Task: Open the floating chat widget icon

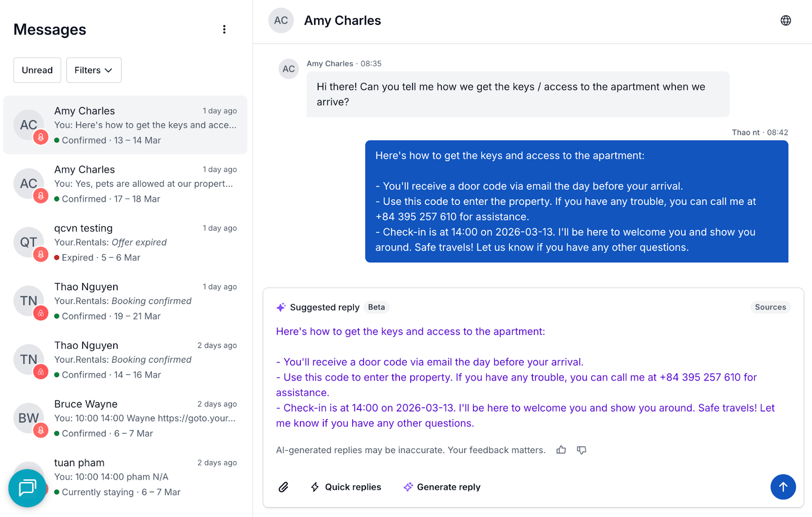Action: click(x=27, y=488)
